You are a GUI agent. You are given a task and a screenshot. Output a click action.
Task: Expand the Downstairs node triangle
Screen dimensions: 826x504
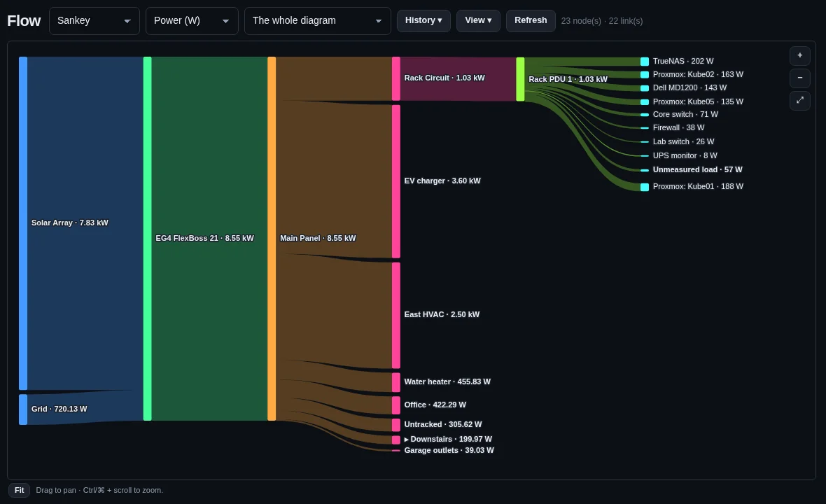coord(407,439)
